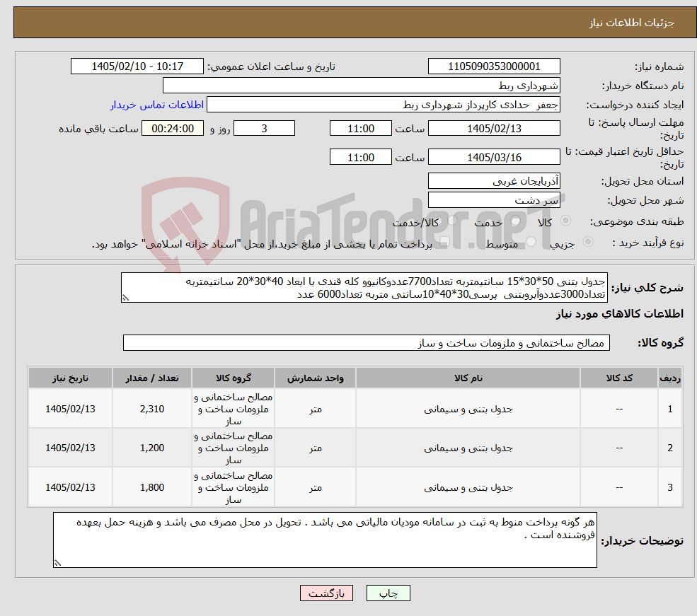The image size is (697, 616).
Task: Click the شماره نیاز field 1105090353000001
Action: [494, 66]
